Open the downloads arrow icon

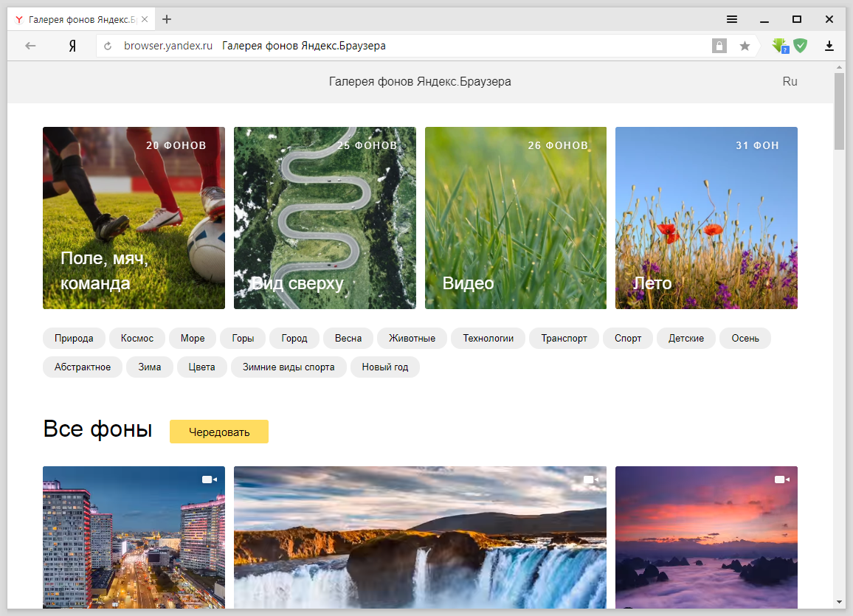[x=829, y=46]
